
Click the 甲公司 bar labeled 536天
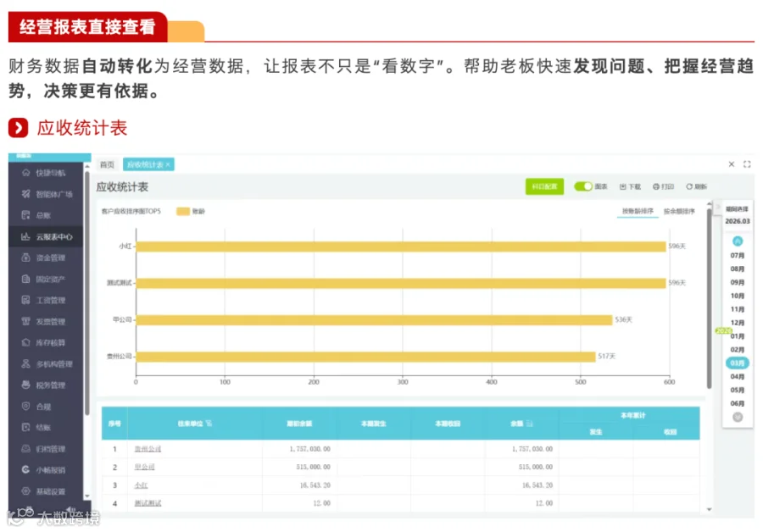pyautogui.click(x=374, y=320)
